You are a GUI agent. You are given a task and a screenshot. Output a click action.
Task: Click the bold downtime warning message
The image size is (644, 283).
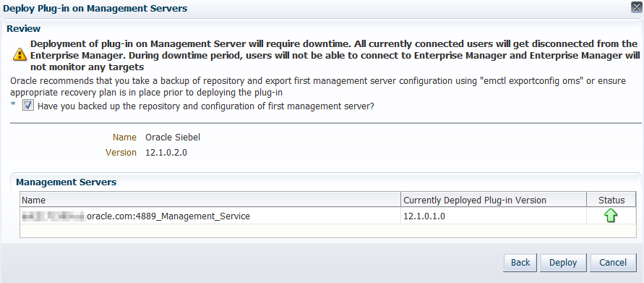tap(335, 55)
